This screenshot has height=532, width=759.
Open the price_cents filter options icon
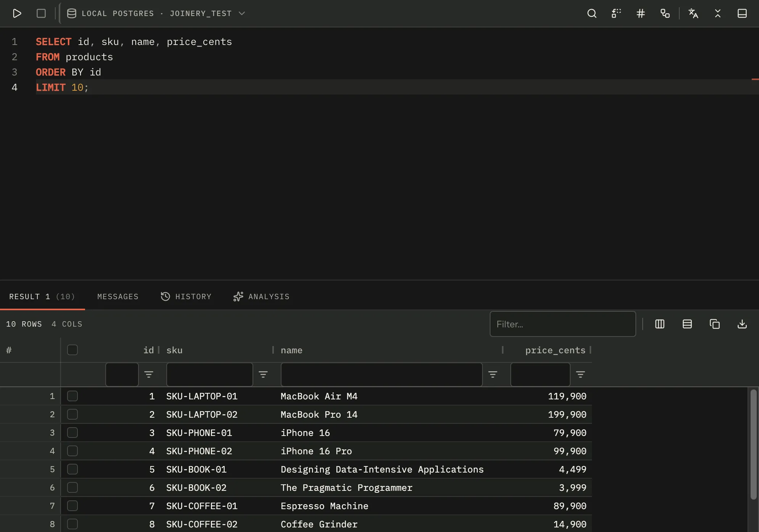[x=581, y=374]
